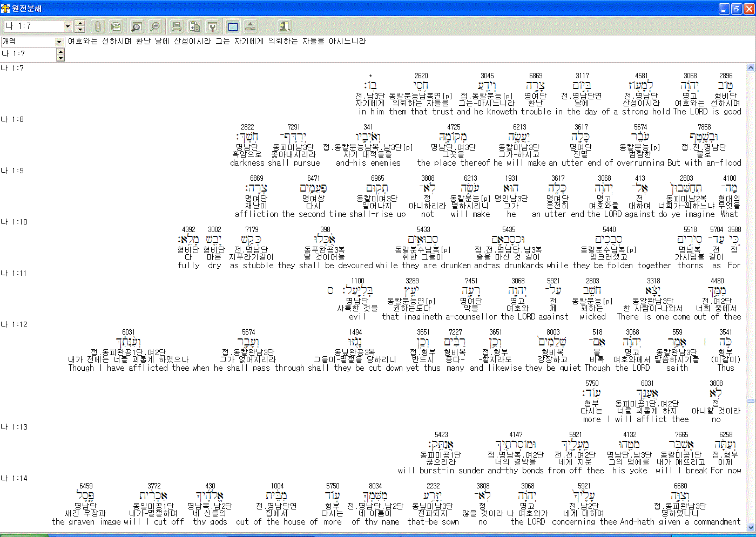Click Strong's number 7179
This screenshot has height=537, width=756.
252,229
